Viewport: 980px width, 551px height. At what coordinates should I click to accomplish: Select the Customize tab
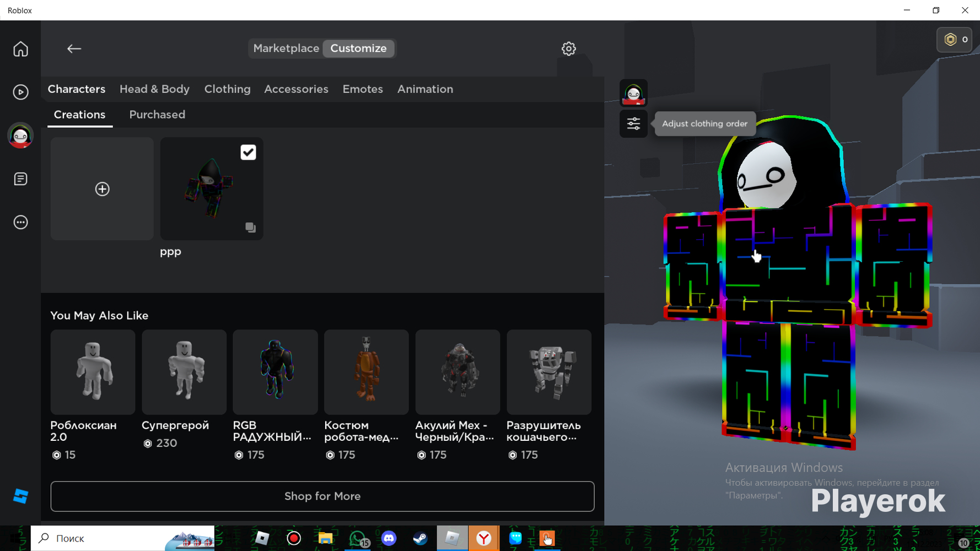tap(358, 48)
